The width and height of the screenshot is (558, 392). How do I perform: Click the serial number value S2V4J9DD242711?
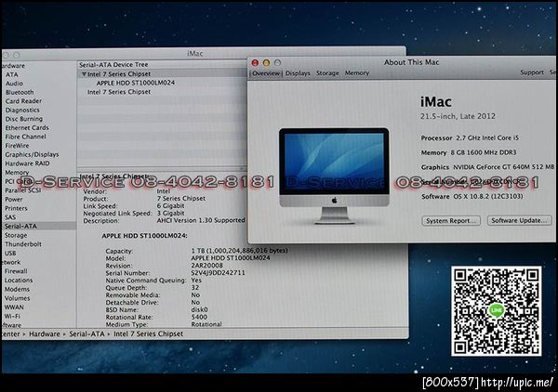pyautogui.click(x=218, y=273)
